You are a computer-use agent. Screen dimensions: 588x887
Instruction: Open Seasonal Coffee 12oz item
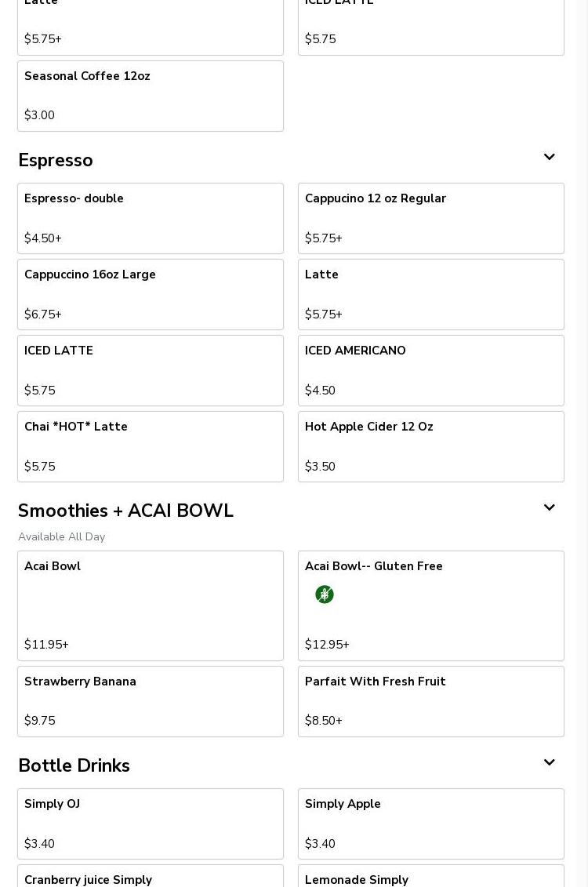[x=151, y=96]
